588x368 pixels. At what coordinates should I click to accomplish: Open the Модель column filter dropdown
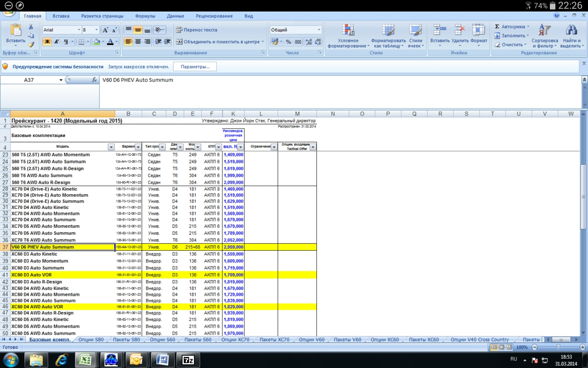tap(111, 147)
